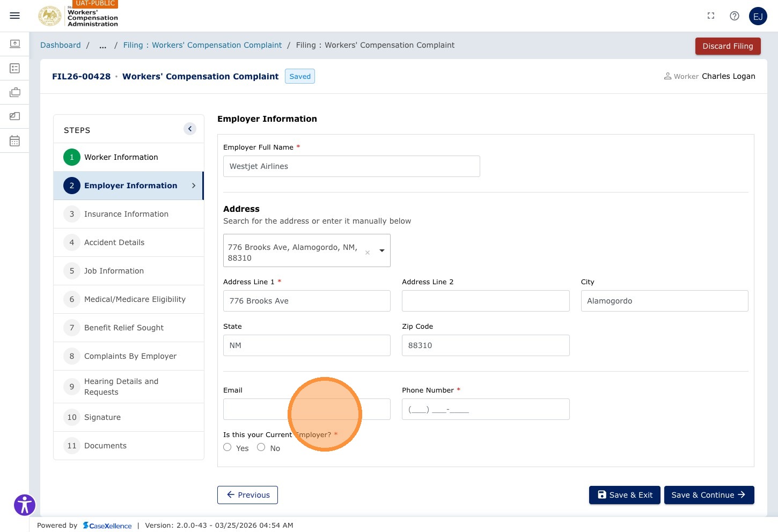Click the Previous button
778x532 pixels.
(247, 495)
